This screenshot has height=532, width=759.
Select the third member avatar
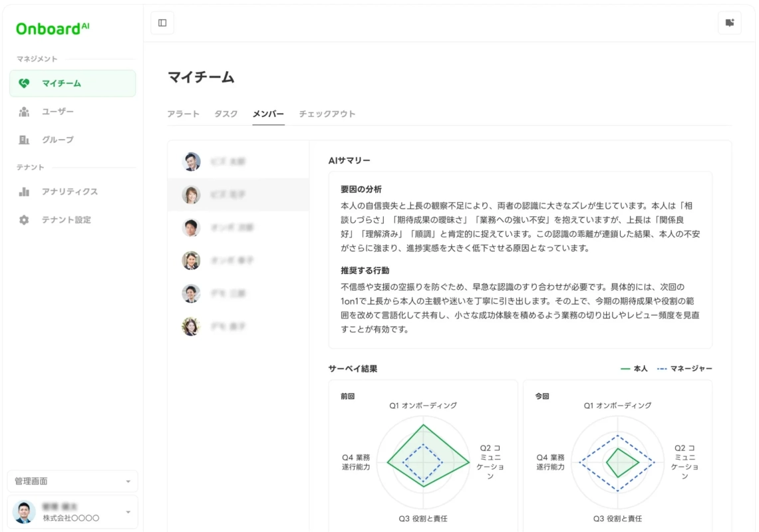pos(191,227)
